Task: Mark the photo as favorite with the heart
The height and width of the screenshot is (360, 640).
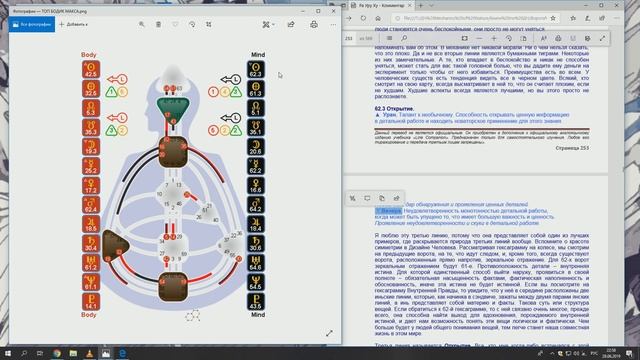Action: (x=175, y=24)
